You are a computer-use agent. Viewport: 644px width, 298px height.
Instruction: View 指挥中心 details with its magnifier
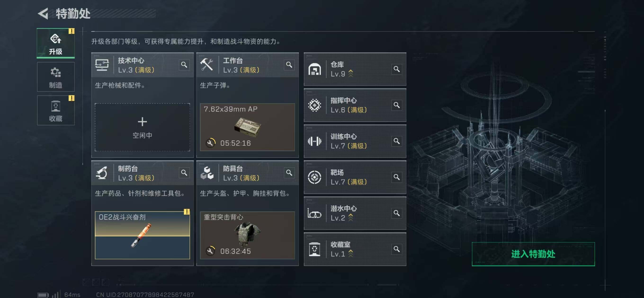397,105
